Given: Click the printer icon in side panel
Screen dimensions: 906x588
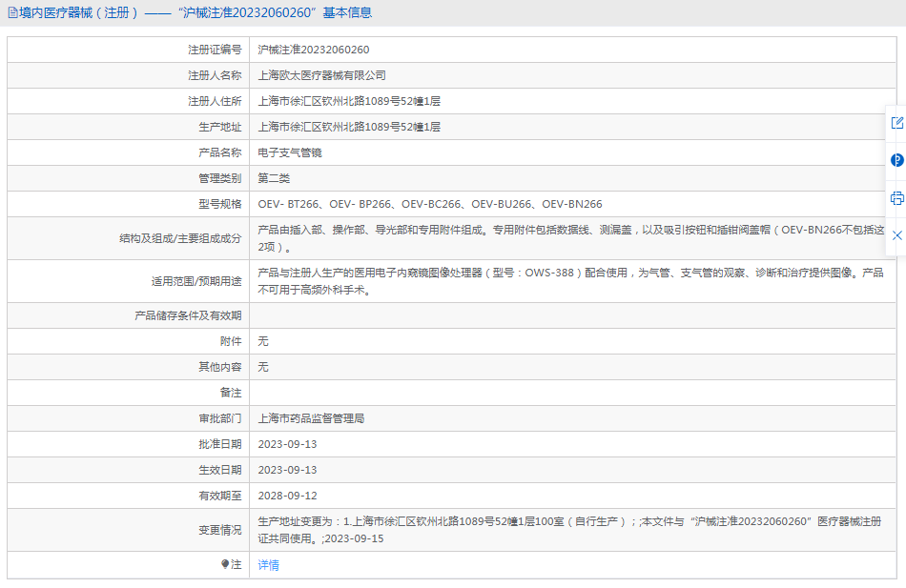Looking at the screenshot, I should pyautogui.click(x=896, y=198).
